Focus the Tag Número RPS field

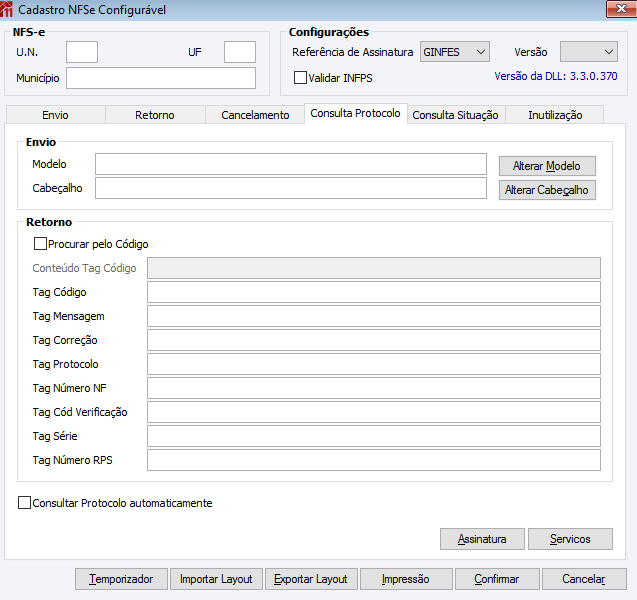coord(374,459)
